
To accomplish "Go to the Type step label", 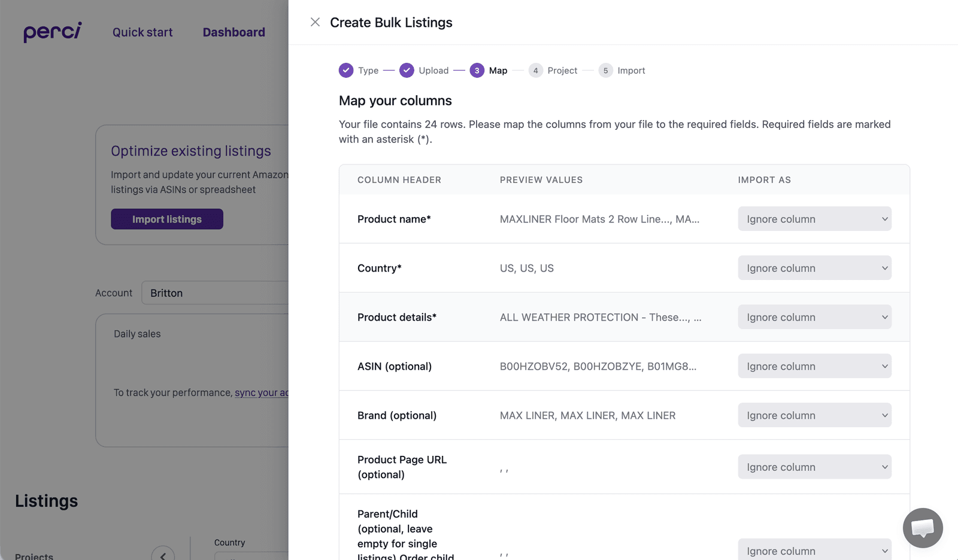I will 368,71.
